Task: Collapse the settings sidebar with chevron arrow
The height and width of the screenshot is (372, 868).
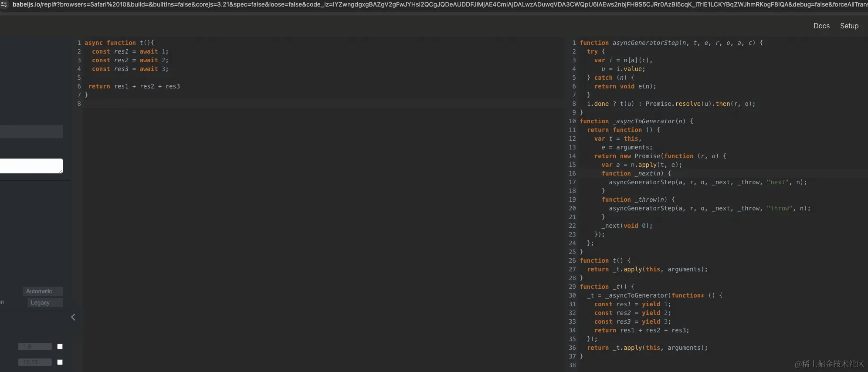Action: [73, 317]
